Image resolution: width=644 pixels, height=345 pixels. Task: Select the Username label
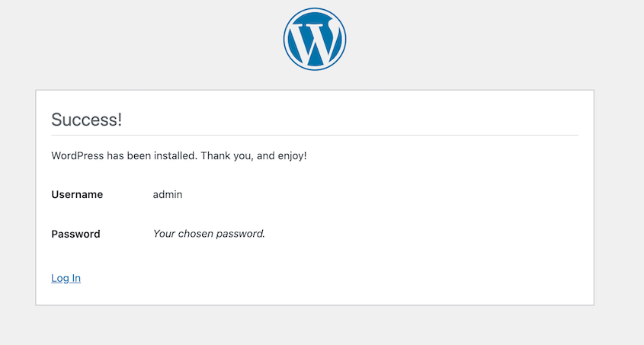click(77, 194)
